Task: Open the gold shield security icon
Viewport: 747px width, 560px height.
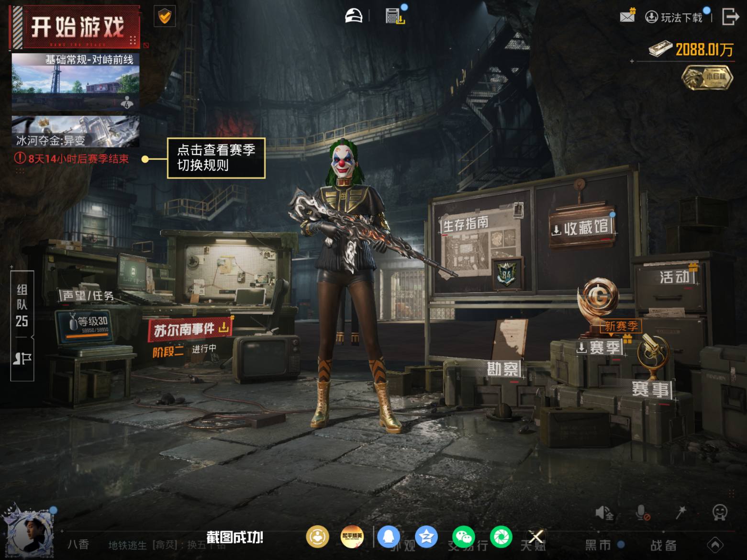Action: tap(165, 17)
